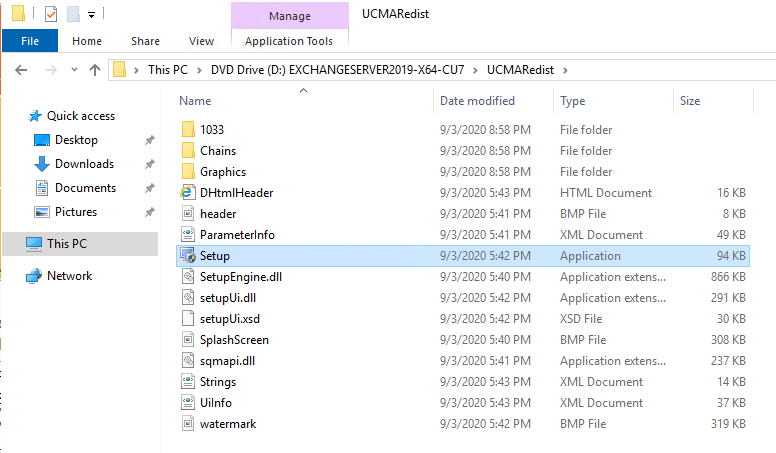
Task: Select the ParameterInfo file name
Action: coord(238,235)
